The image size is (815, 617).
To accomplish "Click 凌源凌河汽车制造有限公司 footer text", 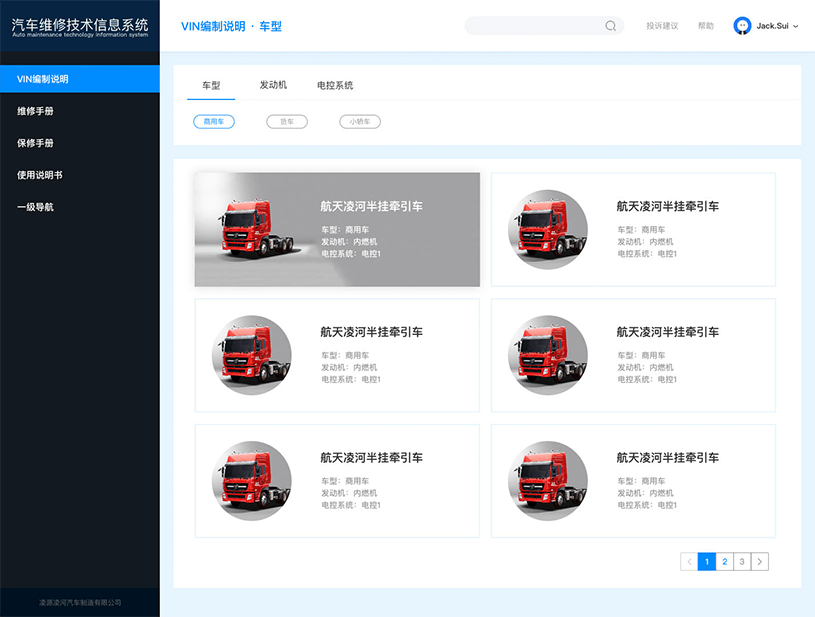I will click(x=80, y=602).
